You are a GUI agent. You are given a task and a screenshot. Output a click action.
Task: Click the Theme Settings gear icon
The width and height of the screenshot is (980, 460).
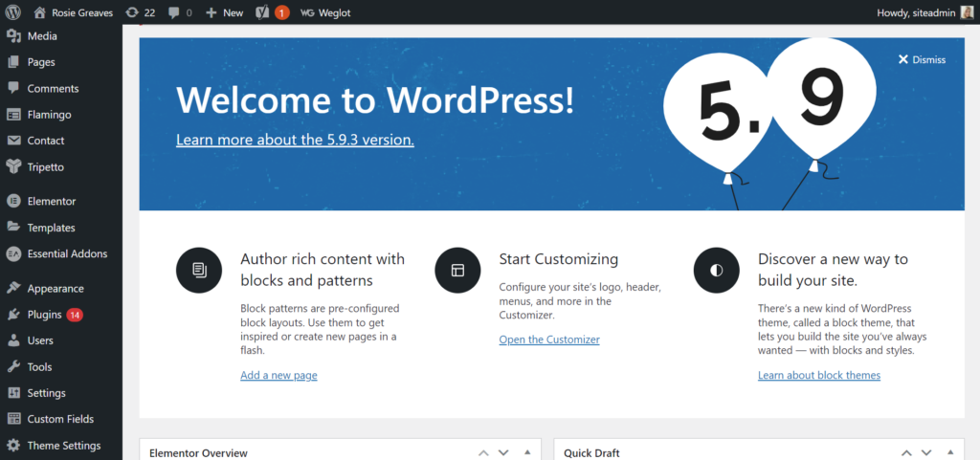tap(13, 446)
